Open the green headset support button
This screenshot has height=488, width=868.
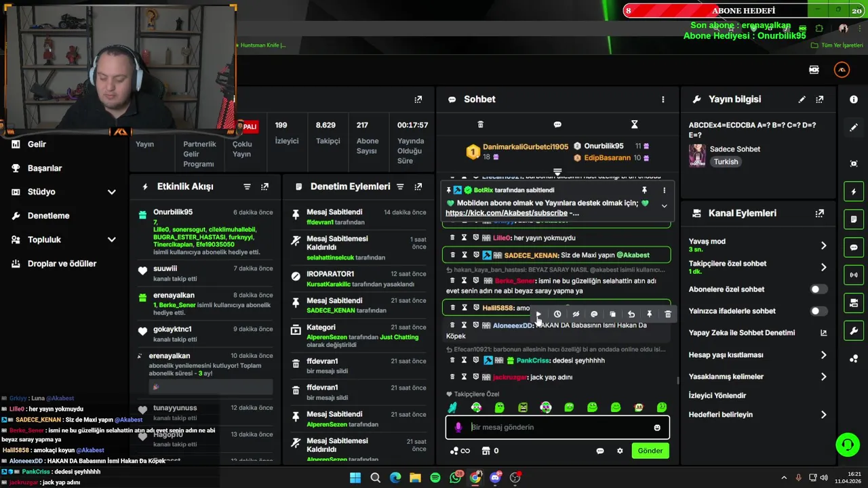(x=847, y=445)
